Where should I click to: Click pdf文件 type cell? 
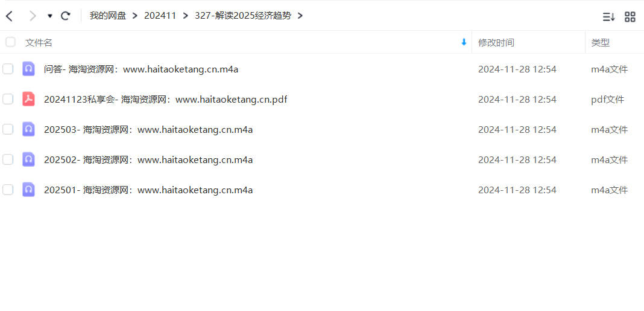tap(607, 100)
